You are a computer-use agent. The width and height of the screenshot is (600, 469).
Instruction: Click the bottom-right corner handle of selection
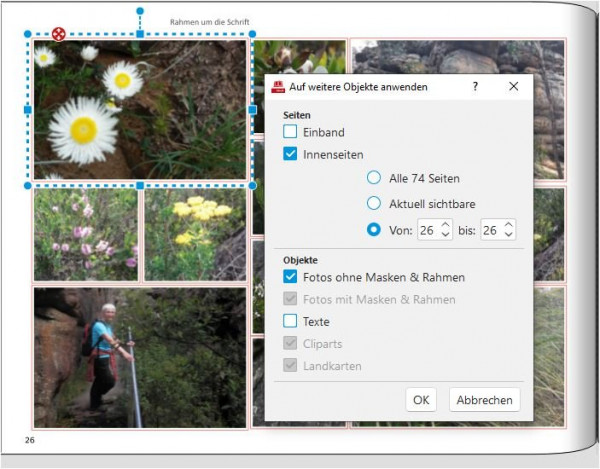253,186
